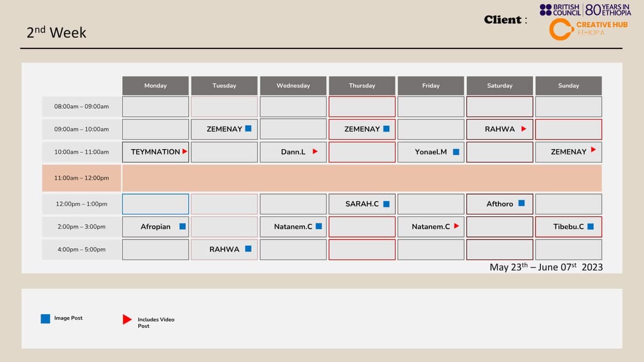
Task: Click the red Includes Video Post legend triangle
Action: (127, 320)
